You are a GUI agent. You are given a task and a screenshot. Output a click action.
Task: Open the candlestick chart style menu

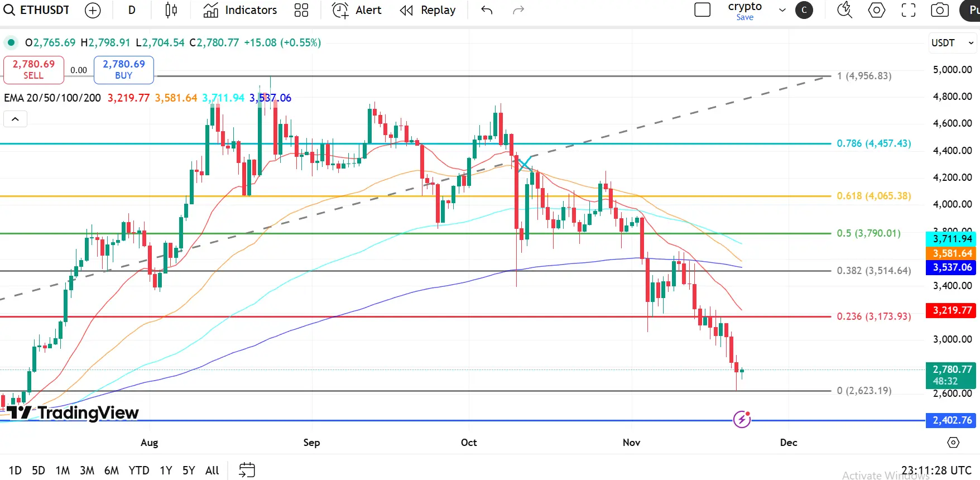[x=171, y=10]
